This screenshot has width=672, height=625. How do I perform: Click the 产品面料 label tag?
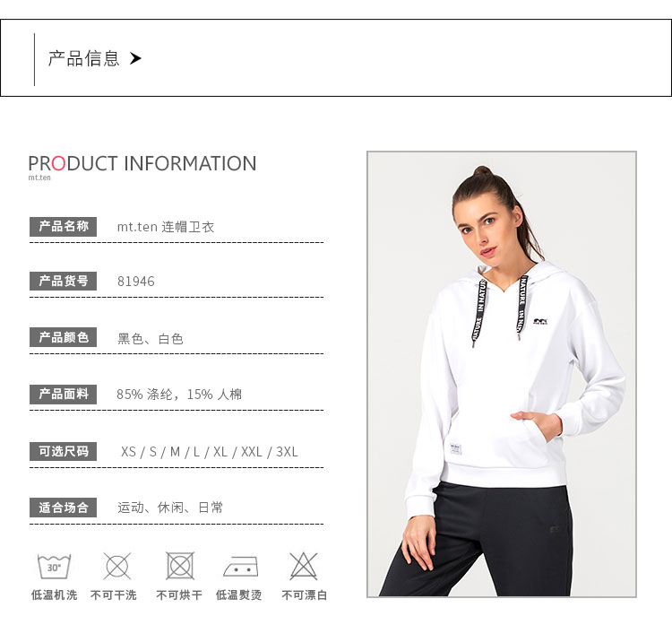pyautogui.click(x=63, y=395)
